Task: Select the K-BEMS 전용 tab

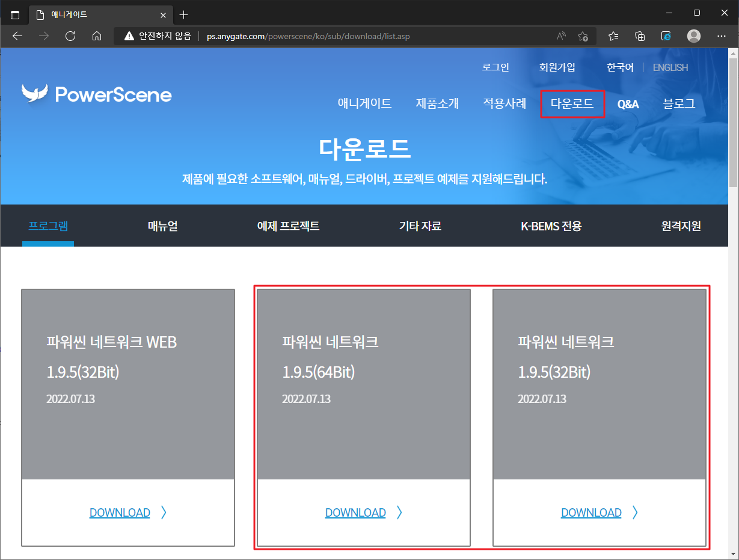Action: coord(551,226)
